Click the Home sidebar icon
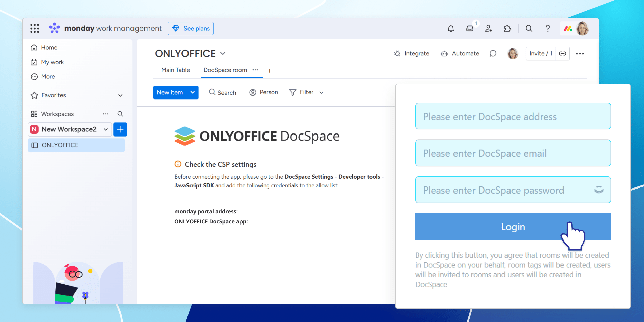The height and width of the screenshot is (322, 644). pyautogui.click(x=34, y=48)
